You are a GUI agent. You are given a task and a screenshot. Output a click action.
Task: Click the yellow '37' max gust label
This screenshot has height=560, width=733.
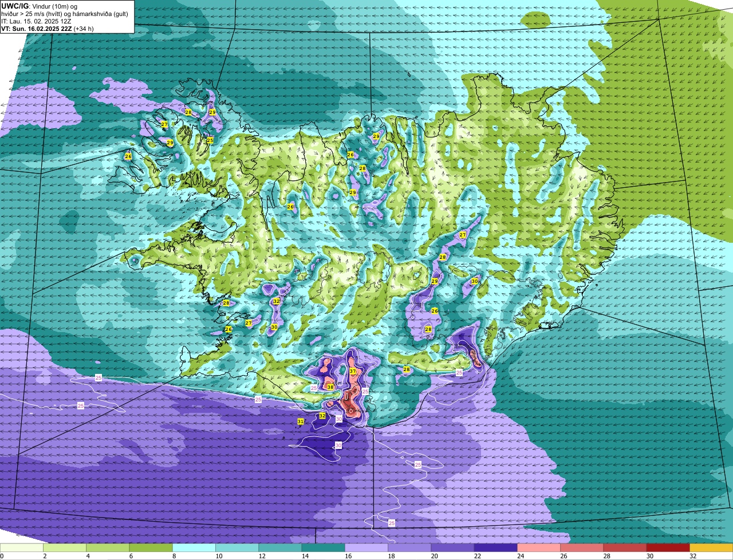[353, 372]
